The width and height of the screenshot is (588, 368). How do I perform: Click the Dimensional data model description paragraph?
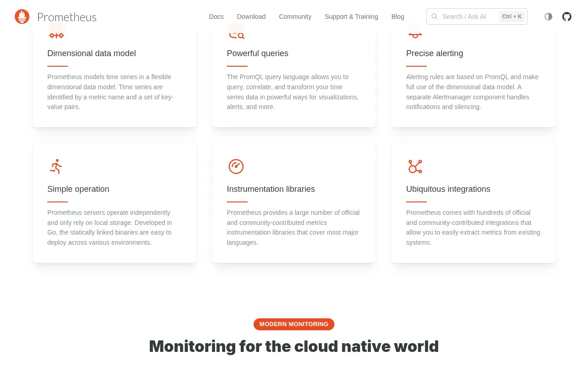point(111,92)
